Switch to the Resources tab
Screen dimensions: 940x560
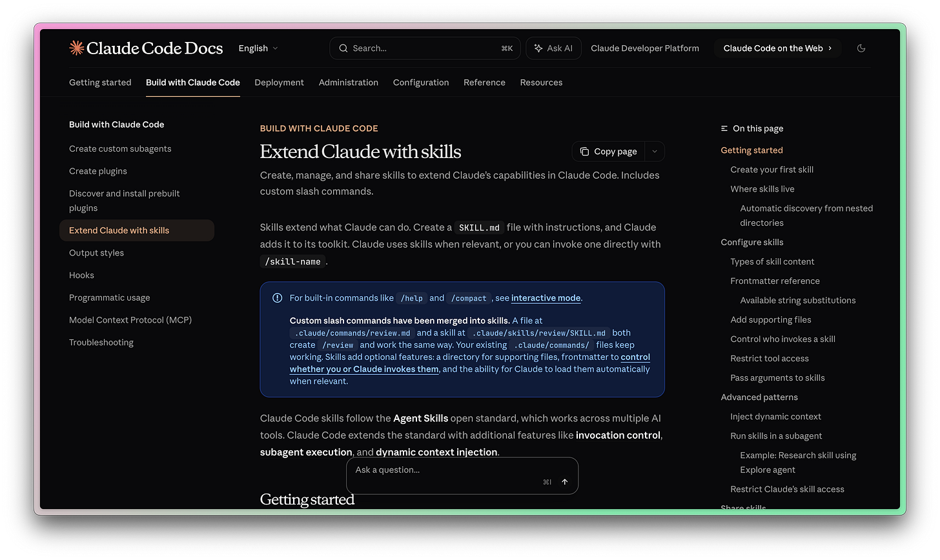541,83
